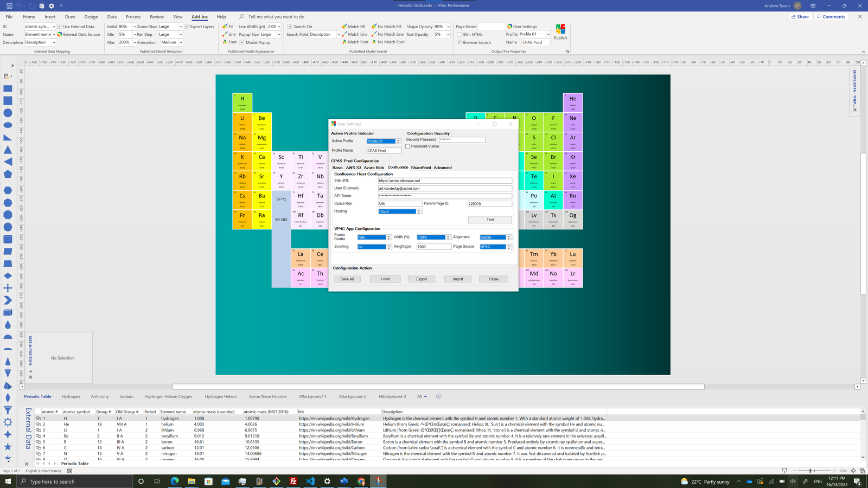Click the Parent Page ID field
Image resolution: width=868 pixels, height=488 pixels.
pyautogui.click(x=490, y=204)
